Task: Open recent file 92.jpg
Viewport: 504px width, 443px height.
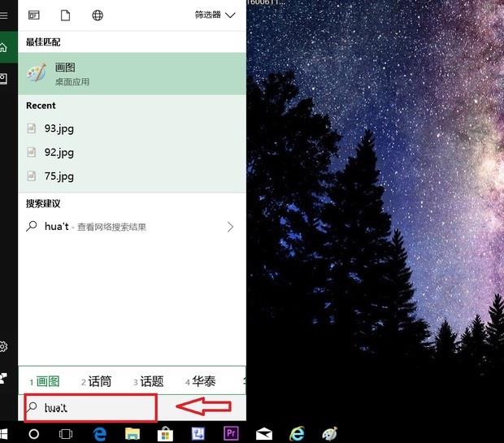Action: pyautogui.click(x=59, y=152)
